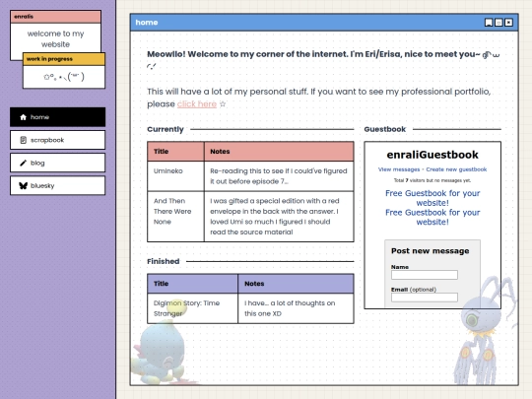Click the 'Post new message' heading

coord(431,251)
